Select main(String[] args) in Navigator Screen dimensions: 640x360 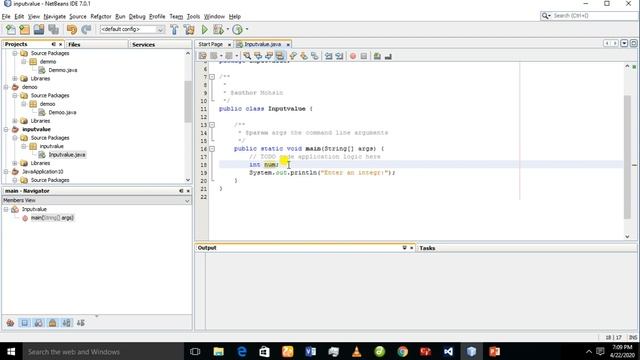pyautogui.click(x=52, y=218)
